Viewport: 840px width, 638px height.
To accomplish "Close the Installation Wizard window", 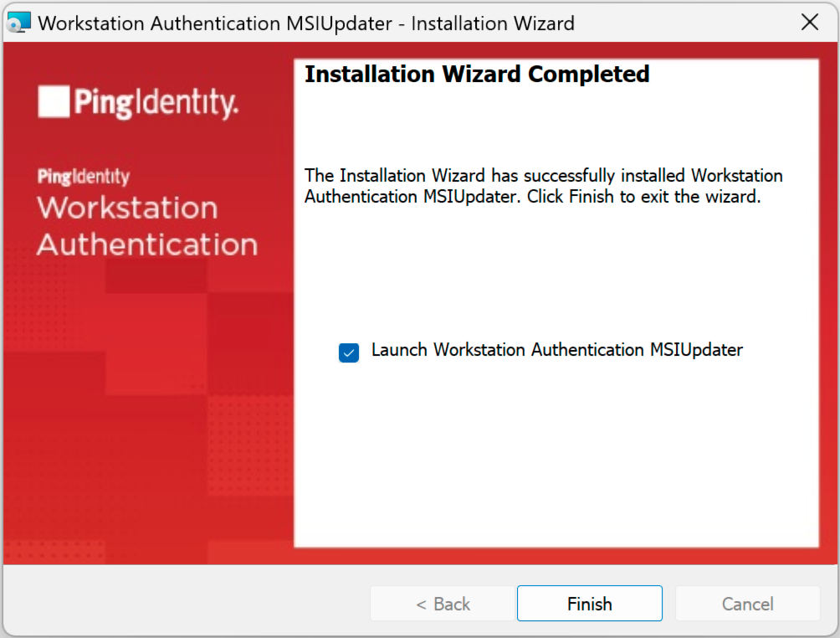I will [x=810, y=23].
